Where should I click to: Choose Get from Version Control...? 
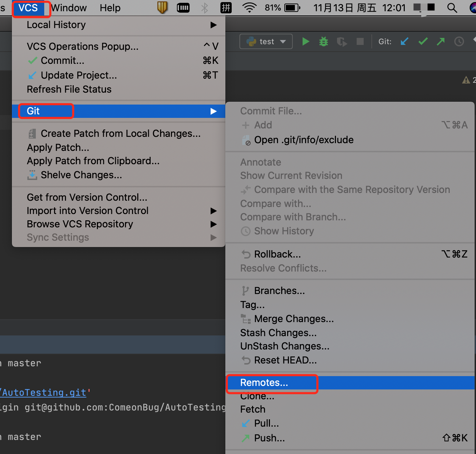click(x=119, y=198)
